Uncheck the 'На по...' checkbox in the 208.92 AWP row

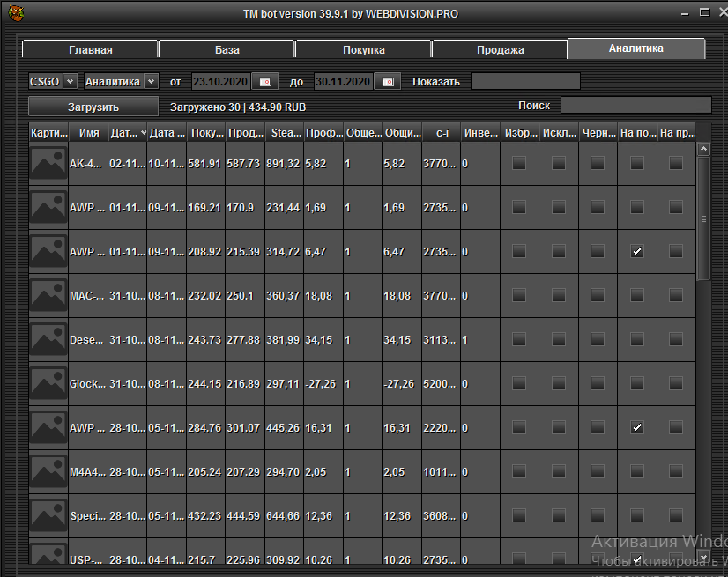pos(636,252)
